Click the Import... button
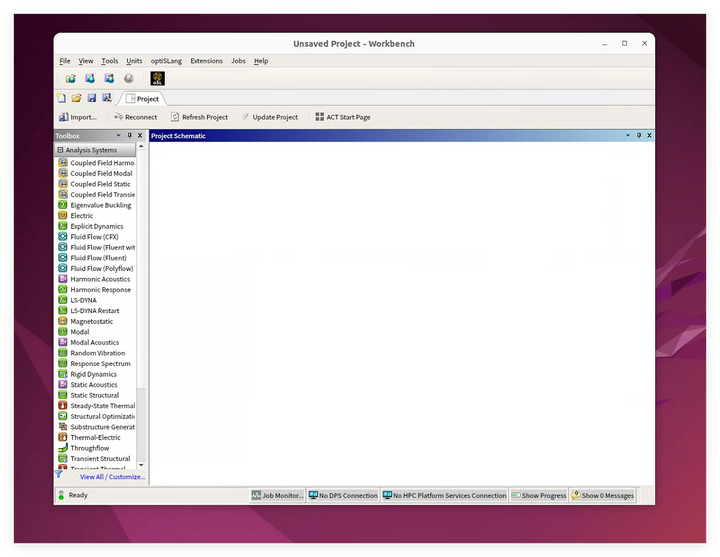Viewport: 720px width, 557px height. coord(78,117)
